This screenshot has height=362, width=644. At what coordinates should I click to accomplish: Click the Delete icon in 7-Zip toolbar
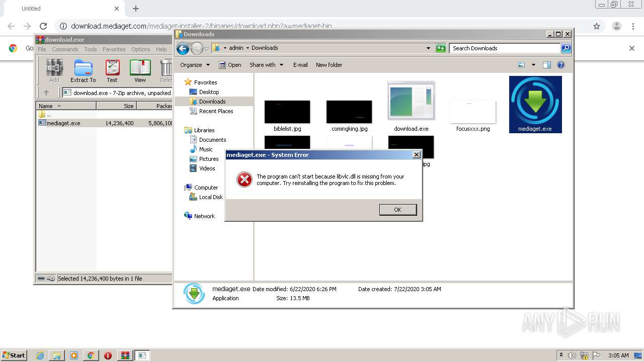(x=166, y=71)
